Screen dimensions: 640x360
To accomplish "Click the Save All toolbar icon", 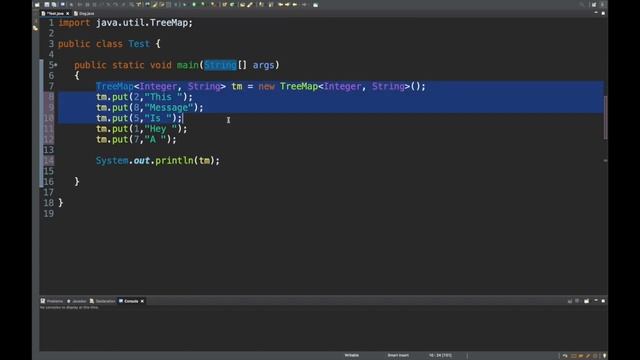I will pyautogui.click(x=54, y=4).
